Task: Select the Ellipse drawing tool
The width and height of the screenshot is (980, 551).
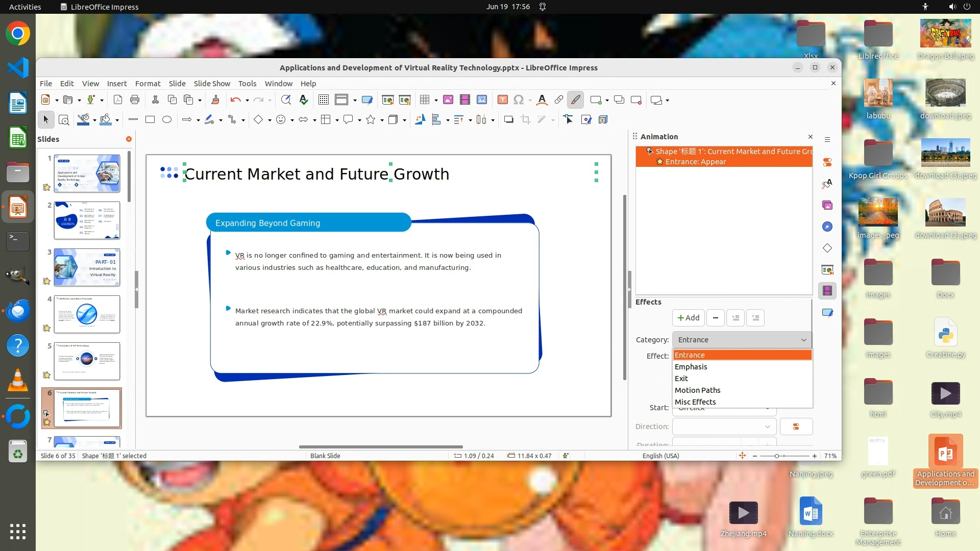Action: coord(166,119)
